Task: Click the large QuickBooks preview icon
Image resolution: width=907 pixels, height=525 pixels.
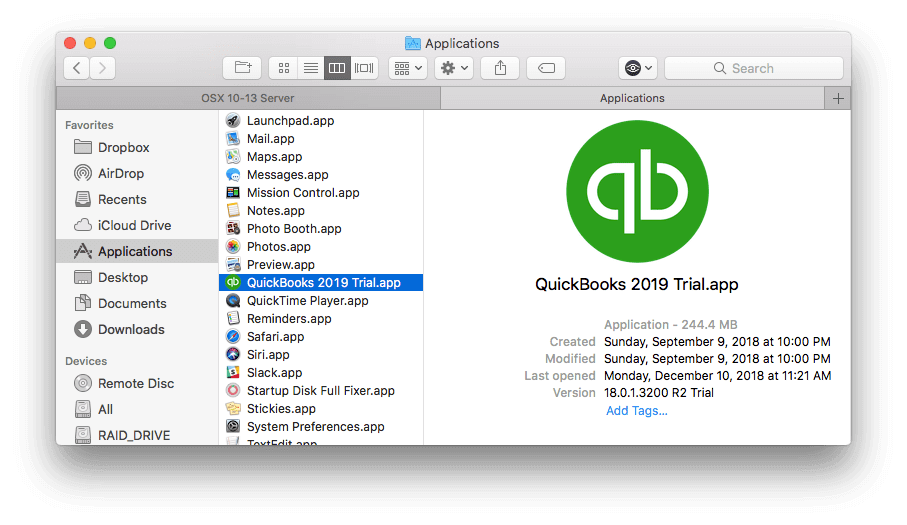Action: (637, 191)
